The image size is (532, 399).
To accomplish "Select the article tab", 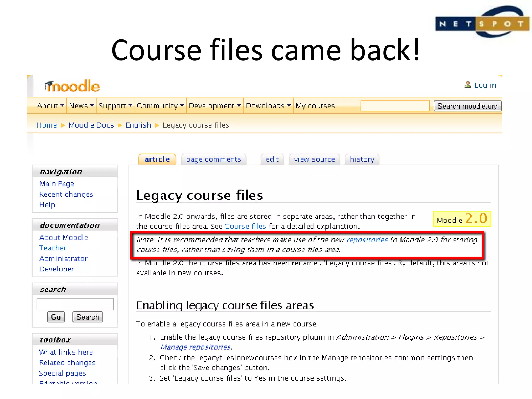I will click(157, 159).
